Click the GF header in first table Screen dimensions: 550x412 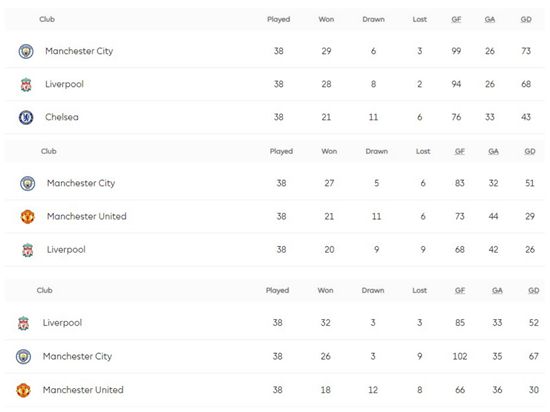(x=456, y=19)
